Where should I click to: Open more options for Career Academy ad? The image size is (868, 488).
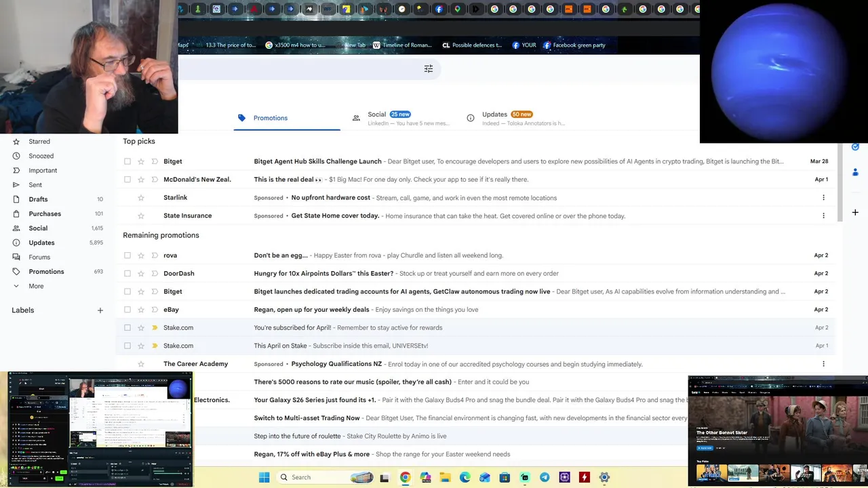click(x=823, y=364)
